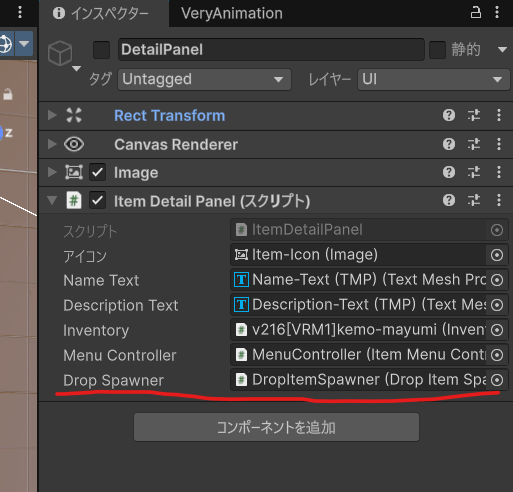Disable the Image component checkbox
This screenshot has width=513, height=492.
pos(97,172)
